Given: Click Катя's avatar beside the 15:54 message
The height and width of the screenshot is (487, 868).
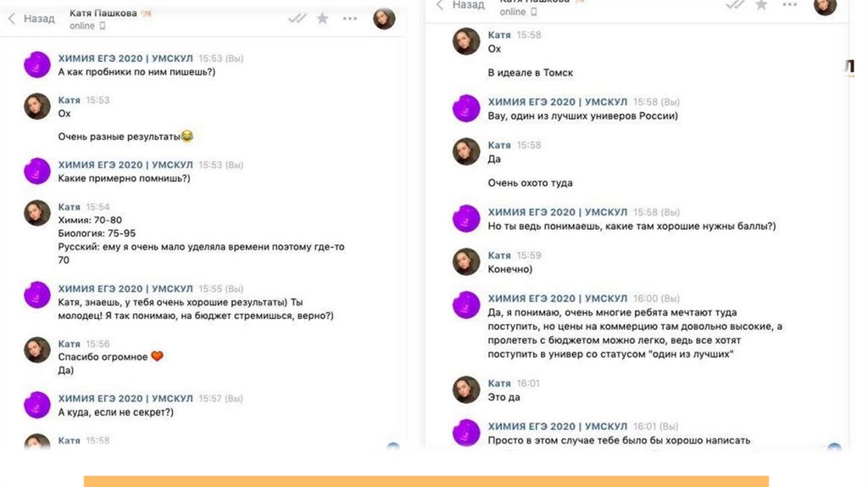Looking at the screenshot, I should point(37,213).
